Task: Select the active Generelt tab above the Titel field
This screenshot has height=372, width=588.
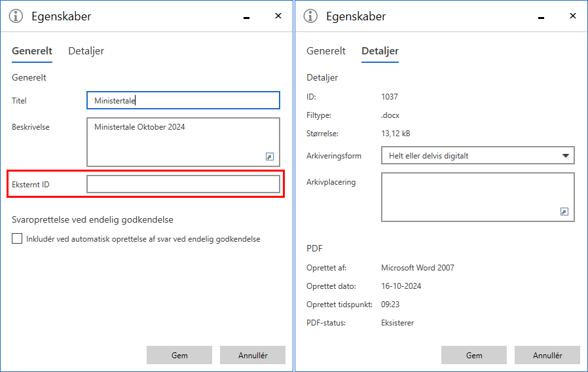Action: (x=32, y=51)
